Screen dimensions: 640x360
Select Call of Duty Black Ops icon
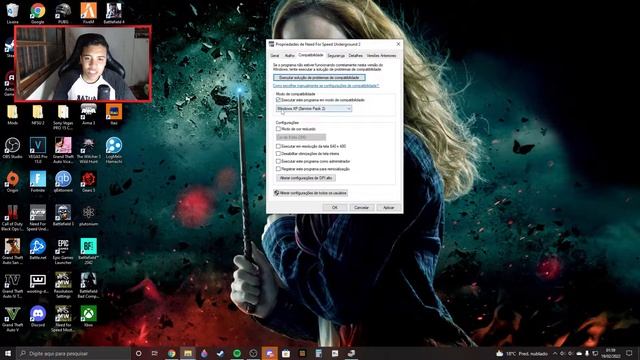[x=12, y=218]
